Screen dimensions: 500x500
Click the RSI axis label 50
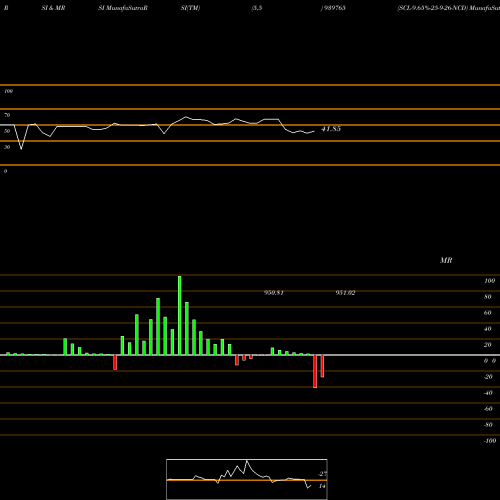(x=7, y=131)
